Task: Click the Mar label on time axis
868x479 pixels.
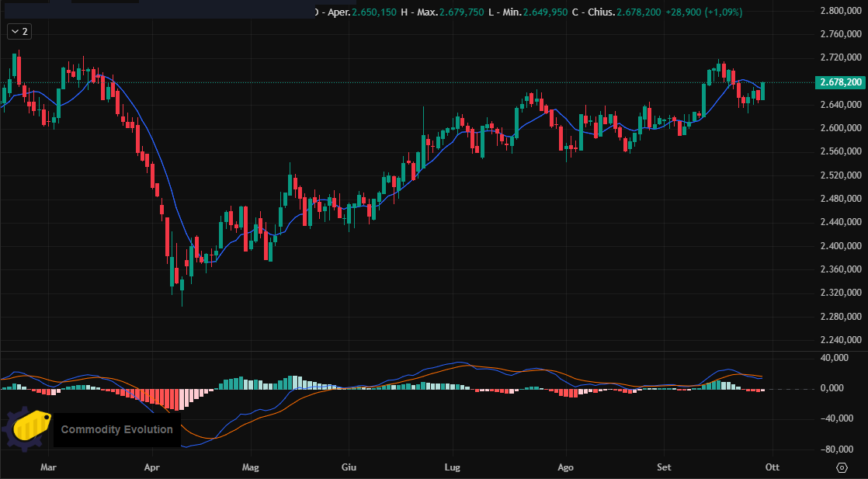Action: [49, 467]
